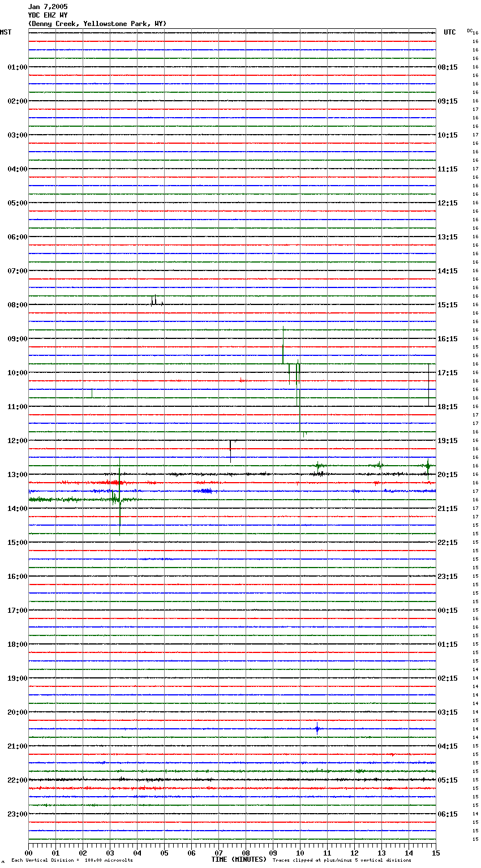Image resolution: width=481 pixels, height=868 pixels.
Task: Click the '05:15' UTC time label
Action: coord(448,780)
